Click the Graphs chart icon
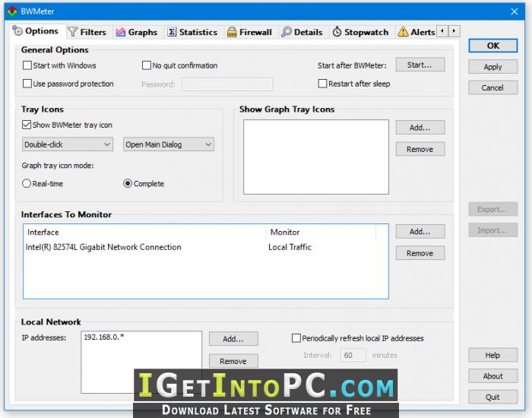The width and height of the screenshot is (532, 418). click(x=120, y=32)
